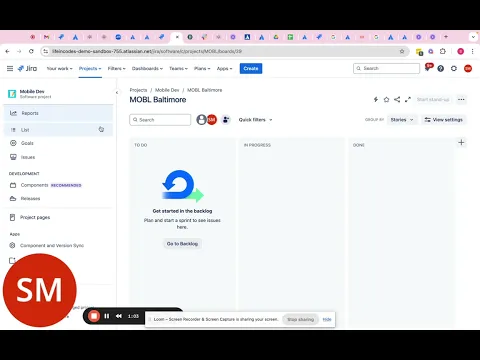
Task: Click MOBL Baltimore breadcrumb link
Action: (204, 90)
